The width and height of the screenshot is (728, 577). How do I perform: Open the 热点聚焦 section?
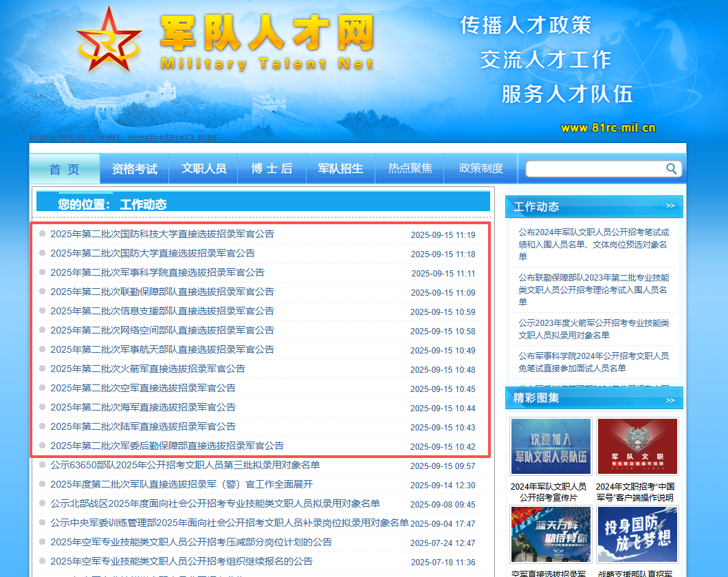[x=410, y=168]
